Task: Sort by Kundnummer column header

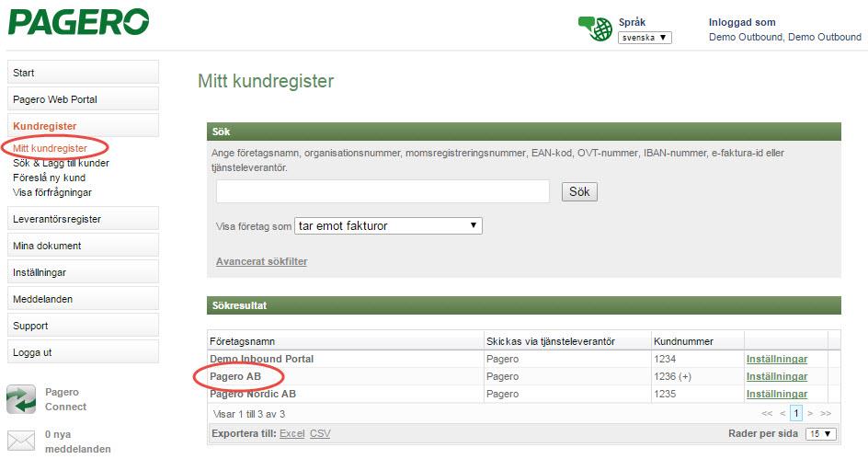Action: point(683,341)
